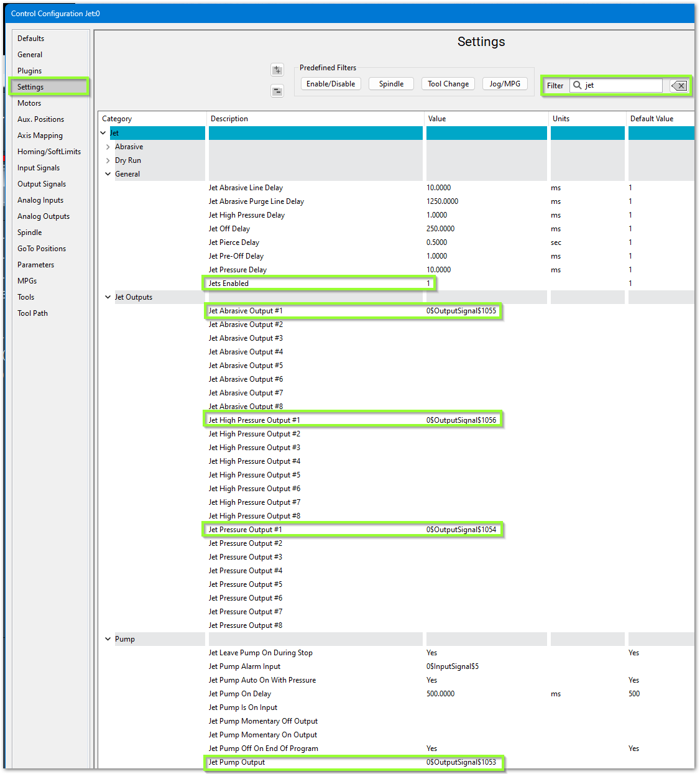Click the expand-all plus icon

pos(277,70)
